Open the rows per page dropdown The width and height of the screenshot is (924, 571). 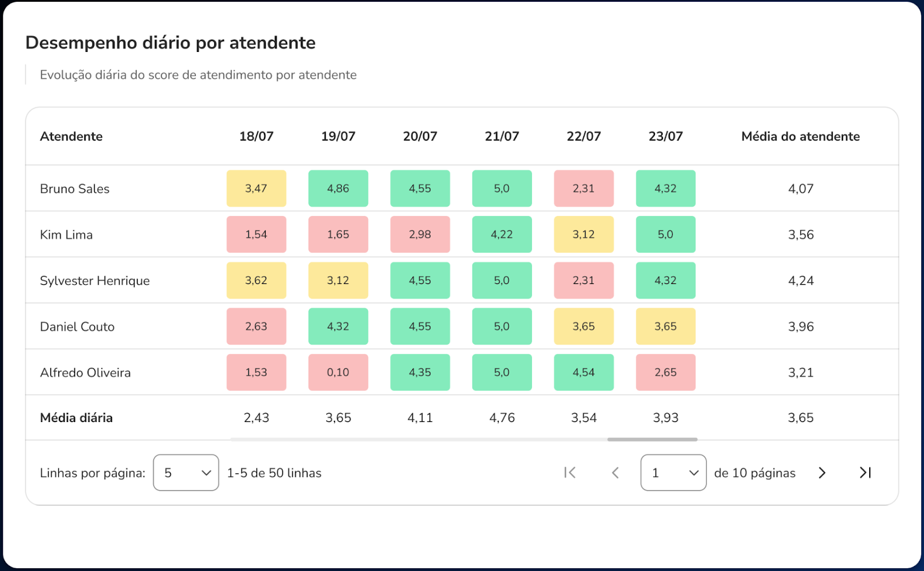point(186,473)
